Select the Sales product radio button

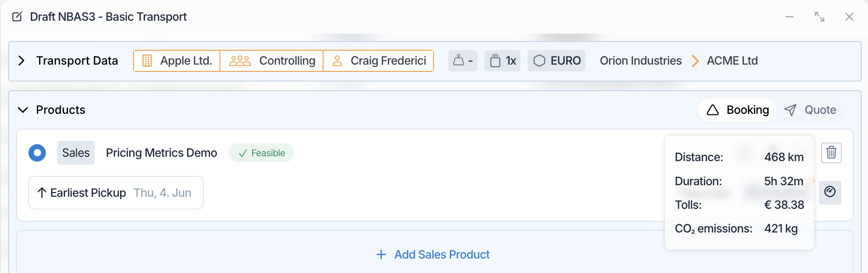pyautogui.click(x=37, y=153)
